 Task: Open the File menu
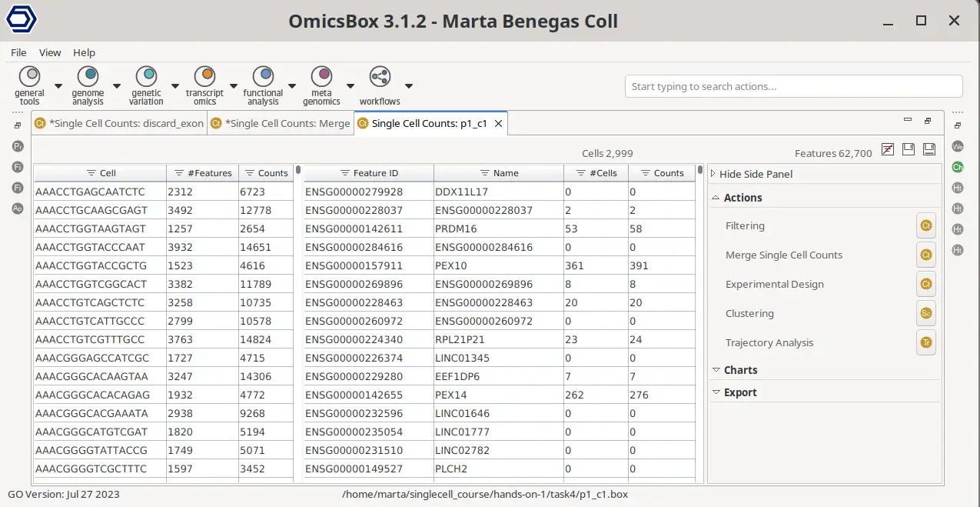(x=18, y=52)
